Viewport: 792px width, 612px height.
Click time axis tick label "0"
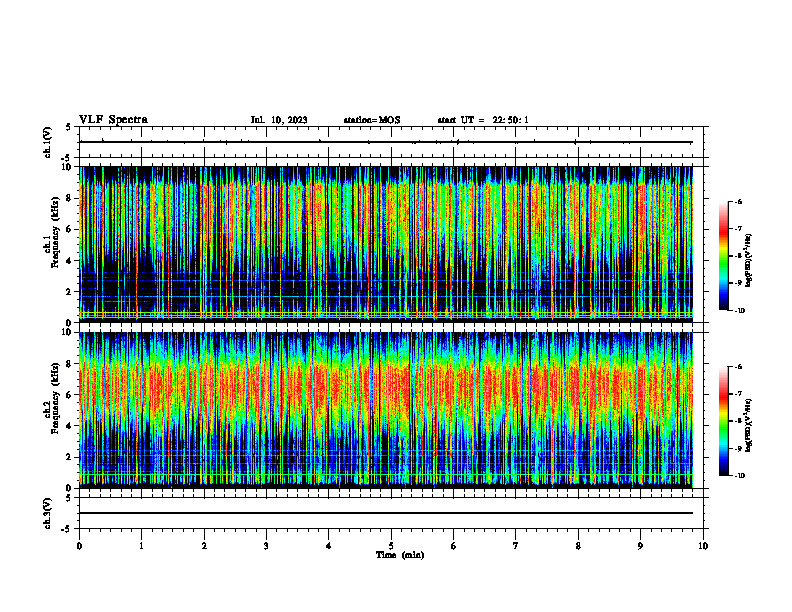[79, 546]
